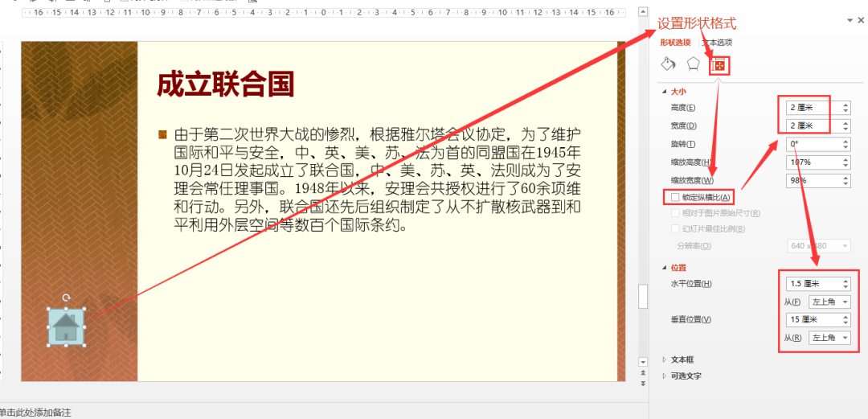Close the Format Shape pane
Viewport: 868px width, 419px height.
pos(862,20)
